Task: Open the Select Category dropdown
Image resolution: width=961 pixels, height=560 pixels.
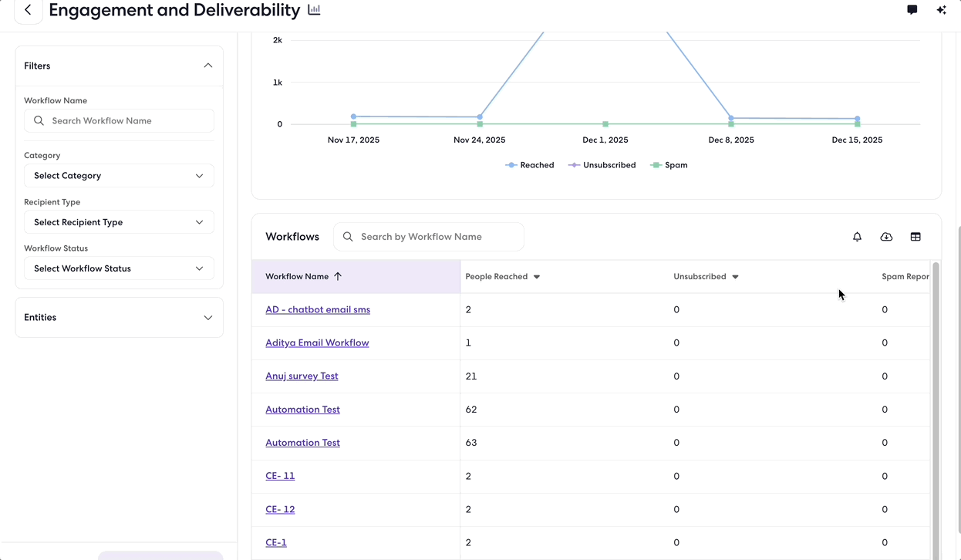Action: (x=119, y=176)
